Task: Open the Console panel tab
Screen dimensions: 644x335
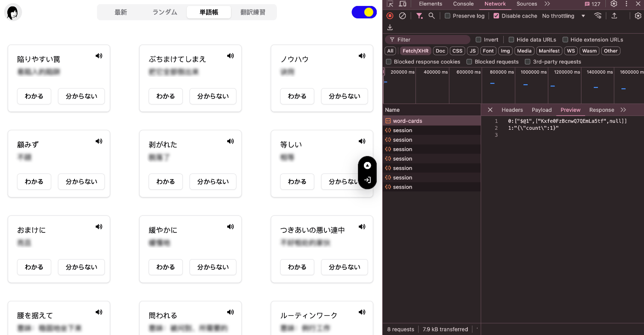Action: pyautogui.click(x=463, y=4)
